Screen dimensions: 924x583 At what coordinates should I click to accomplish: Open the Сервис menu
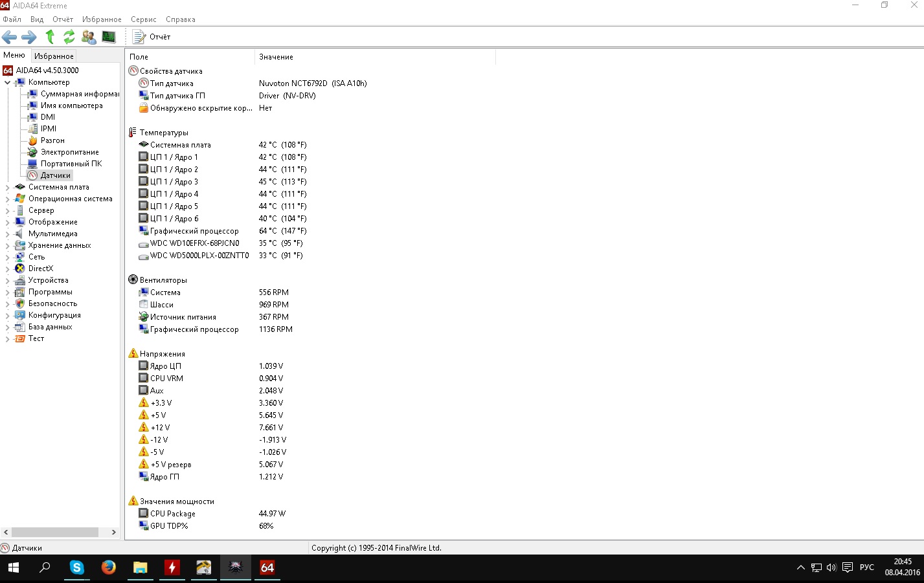pos(144,19)
